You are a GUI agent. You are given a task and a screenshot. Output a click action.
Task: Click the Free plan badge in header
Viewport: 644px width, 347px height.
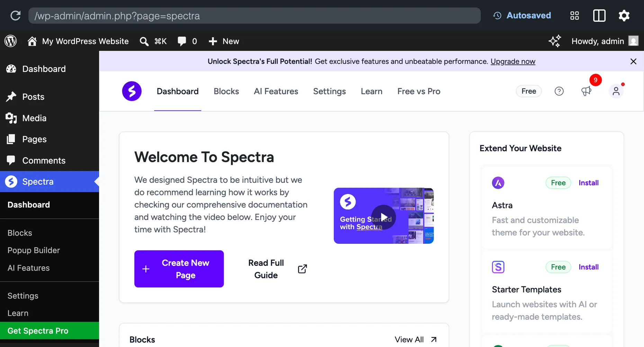pyautogui.click(x=529, y=91)
